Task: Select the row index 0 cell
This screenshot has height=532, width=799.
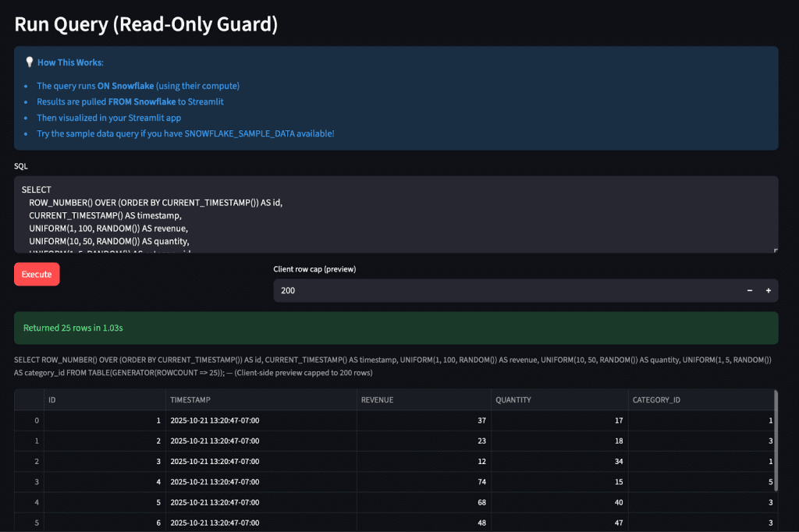Action: (x=29, y=420)
